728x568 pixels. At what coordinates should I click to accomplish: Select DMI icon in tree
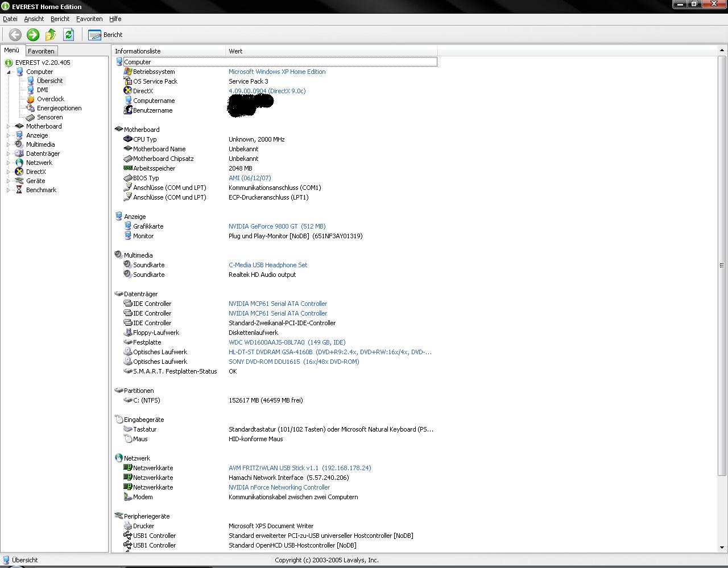click(x=31, y=90)
